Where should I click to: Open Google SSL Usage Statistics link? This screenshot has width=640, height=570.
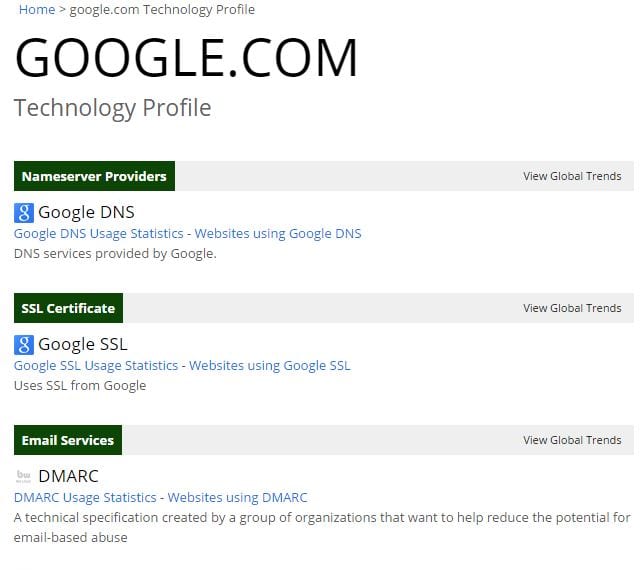[x=96, y=365]
